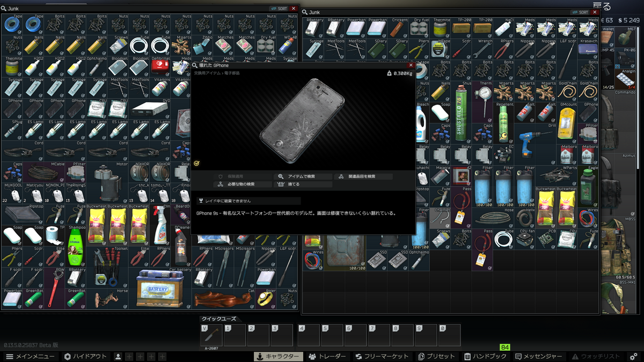Image resolution: width=644 pixels, height=362 pixels.
Task: Click the Toolset item
Action: 106,267
